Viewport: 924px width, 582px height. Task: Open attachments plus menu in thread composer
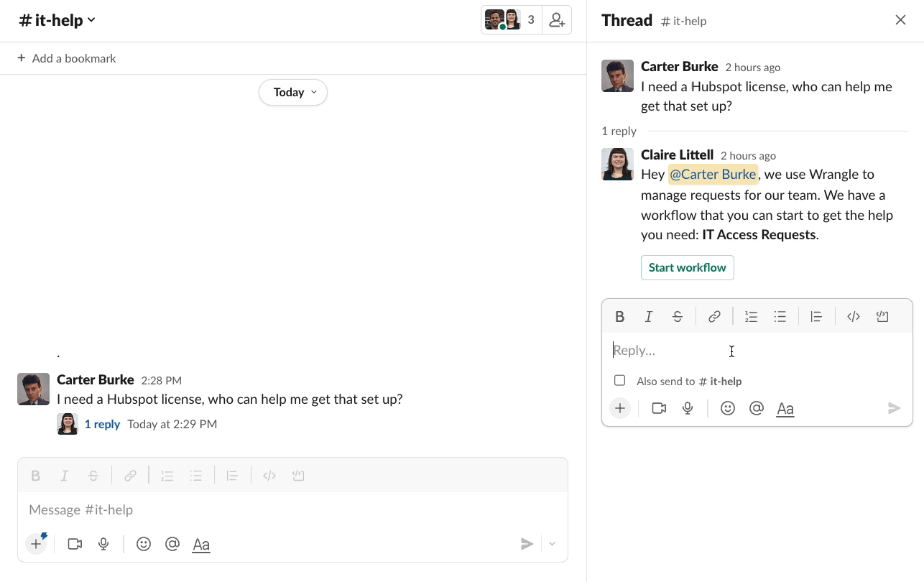click(620, 409)
